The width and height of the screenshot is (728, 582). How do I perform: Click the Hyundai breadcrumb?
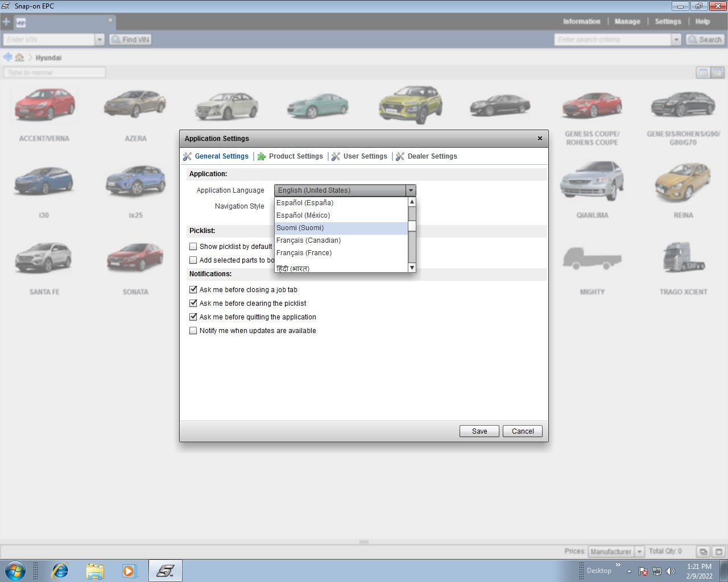(48, 58)
